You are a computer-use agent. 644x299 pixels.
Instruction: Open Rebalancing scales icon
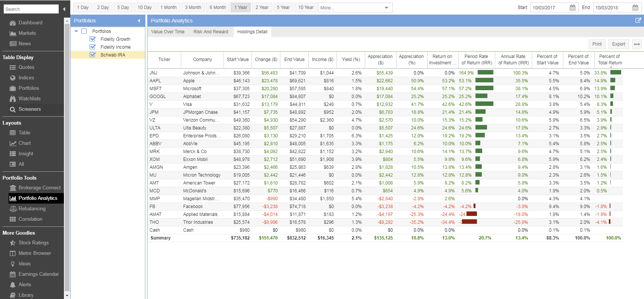[13, 209]
